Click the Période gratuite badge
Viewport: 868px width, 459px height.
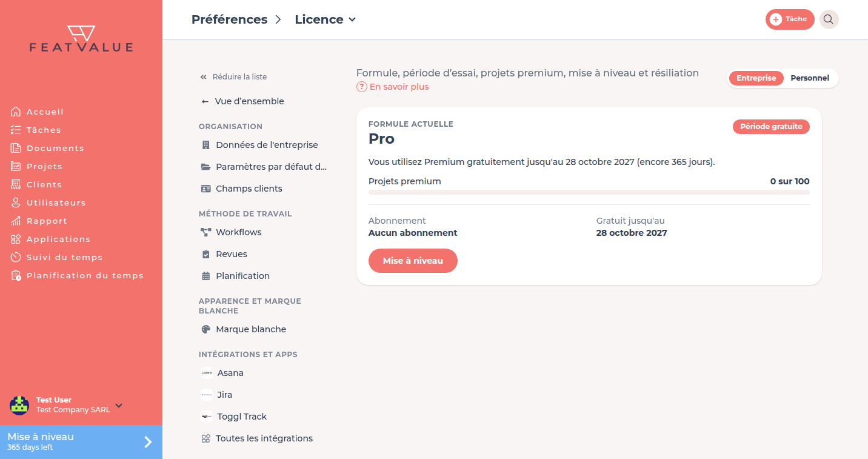pyautogui.click(x=771, y=127)
